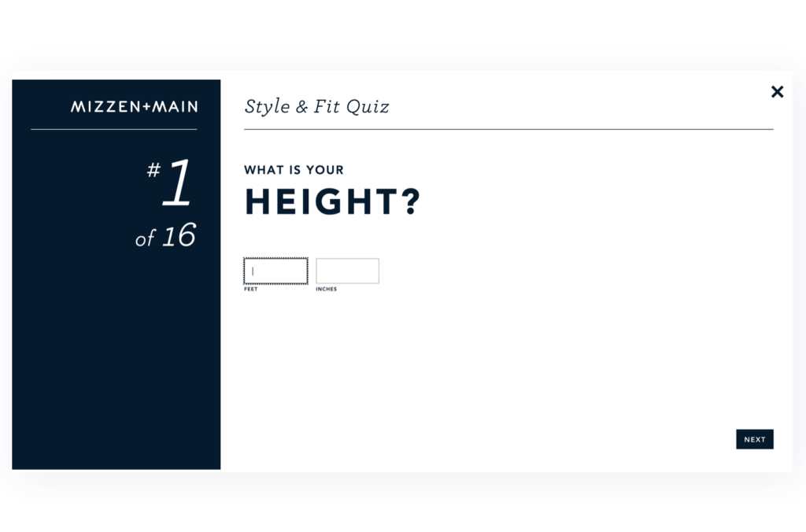Screen dimensions: 806x532
Task: Click the FEET label under the input
Action: (251, 290)
